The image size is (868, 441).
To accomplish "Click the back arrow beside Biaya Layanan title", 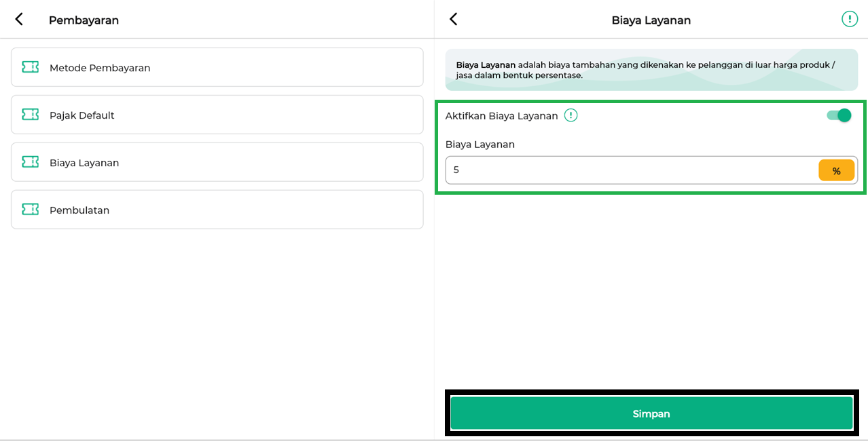I will (454, 20).
